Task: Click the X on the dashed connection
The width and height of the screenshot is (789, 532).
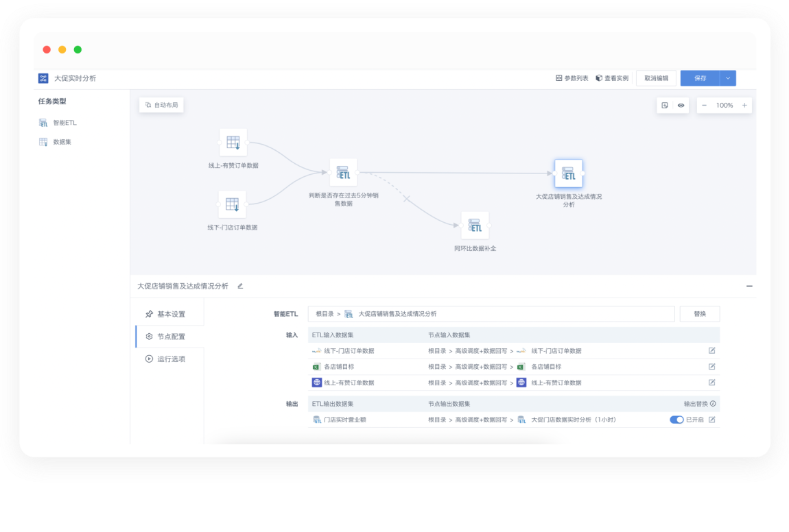Action: (x=407, y=199)
